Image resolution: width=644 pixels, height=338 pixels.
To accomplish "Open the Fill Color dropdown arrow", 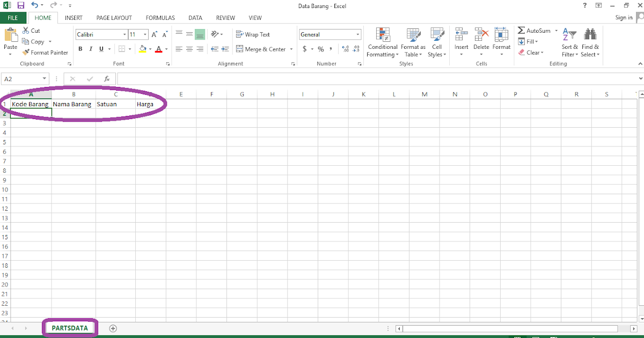I will coord(149,49).
